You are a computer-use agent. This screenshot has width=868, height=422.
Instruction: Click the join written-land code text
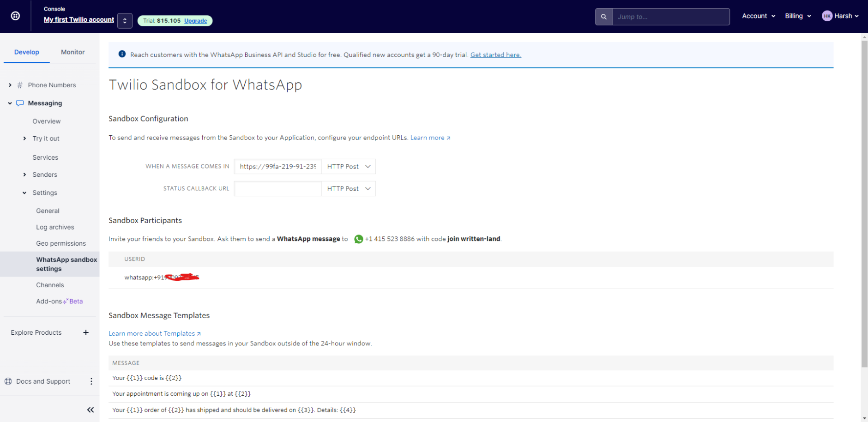[x=474, y=239]
